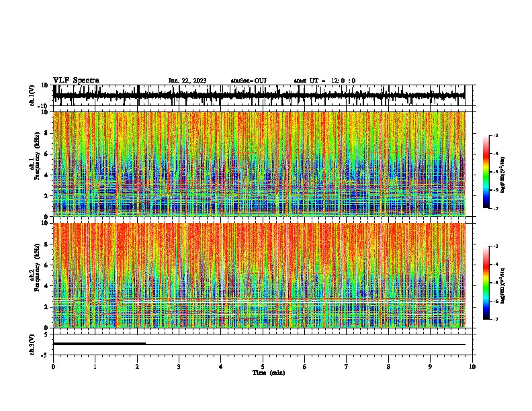This screenshot has height=411, width=532.
Task: Click the time axis tick label "7"
Action: tap(347, 367)
